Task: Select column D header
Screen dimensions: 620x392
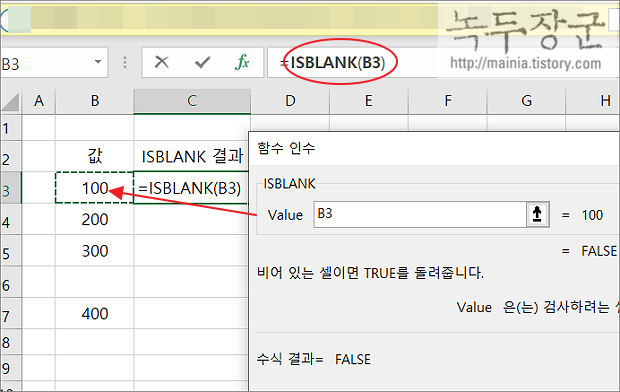Action: click(290, 101)
